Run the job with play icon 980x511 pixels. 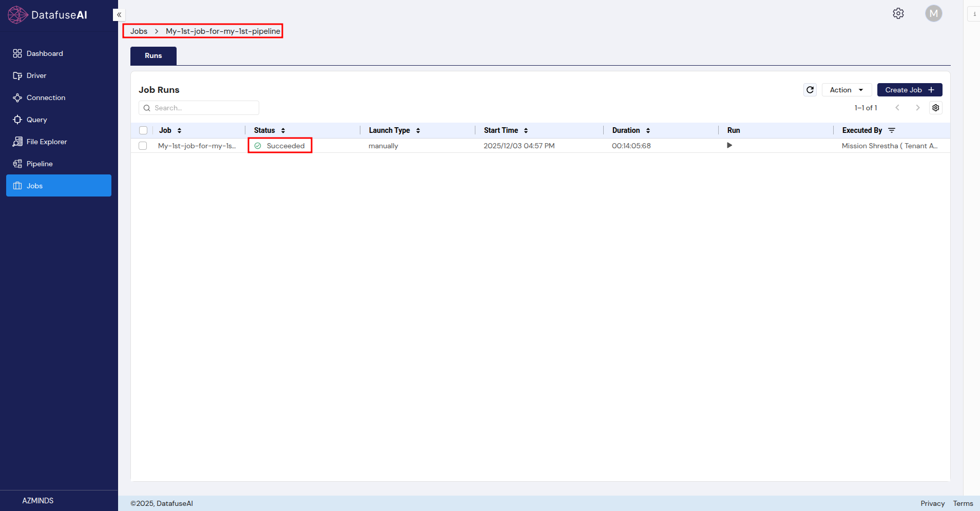pyautogui.click(x=729, y=146)
